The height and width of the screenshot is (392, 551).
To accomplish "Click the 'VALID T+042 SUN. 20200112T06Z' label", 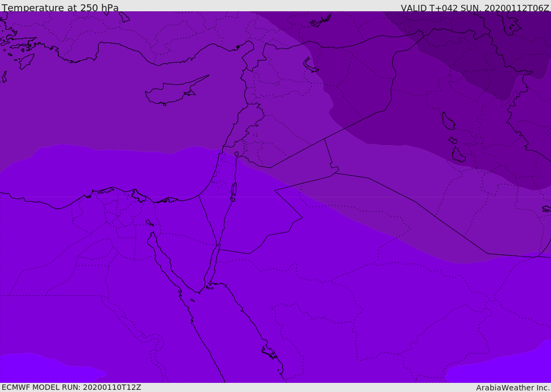I will [x=475, y=8].
